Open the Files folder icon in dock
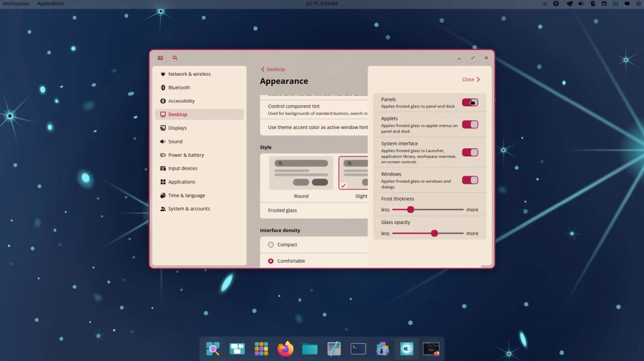644x361 pixels. click(x=310, y=349)
